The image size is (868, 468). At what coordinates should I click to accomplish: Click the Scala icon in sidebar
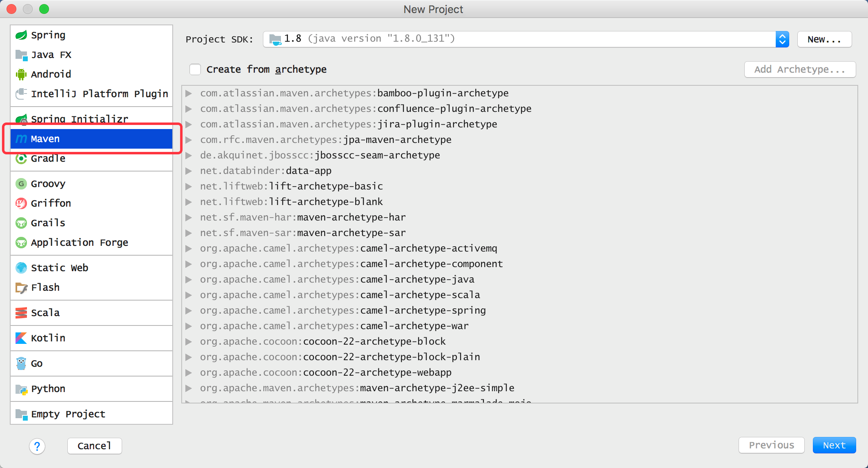[x=21, y=313]
